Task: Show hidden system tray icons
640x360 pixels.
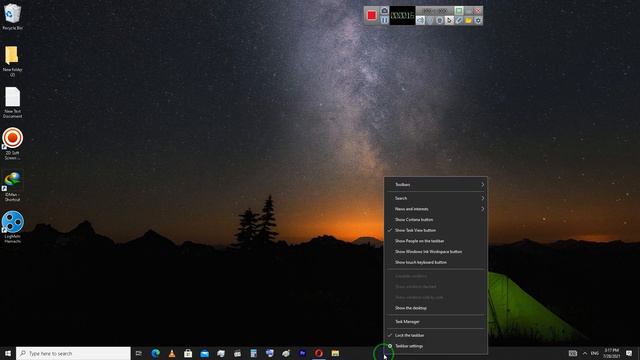Action: point(584,353)
